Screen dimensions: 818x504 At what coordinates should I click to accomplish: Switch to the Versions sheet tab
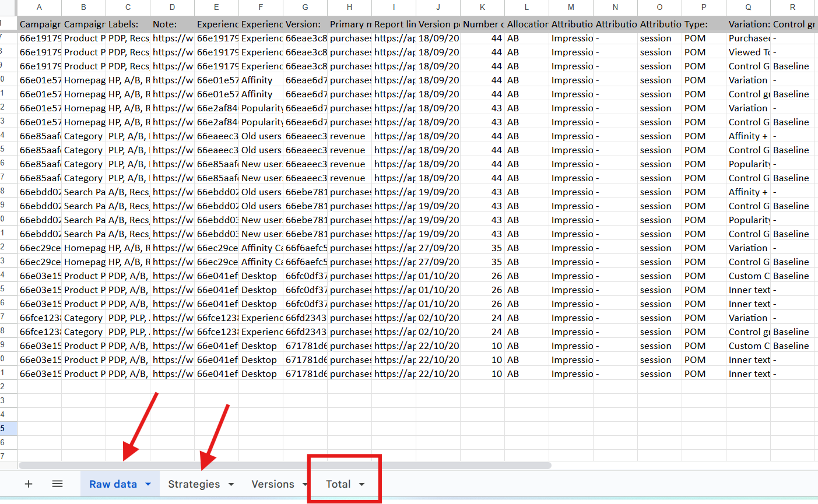[272, 484]
